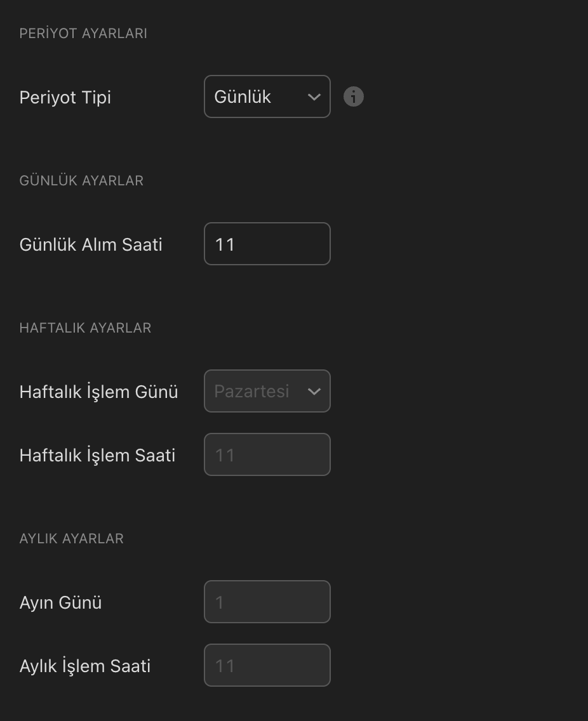Click the Günlük Alım Saati label
The image size is (588, 721).
tap(91, 244)
